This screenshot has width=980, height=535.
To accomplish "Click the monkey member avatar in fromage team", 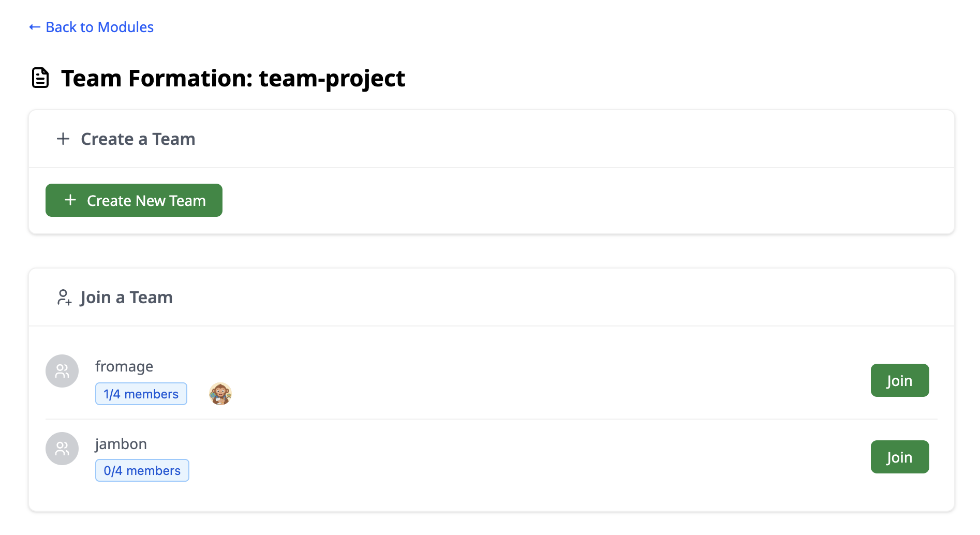I will click(220, 394).
